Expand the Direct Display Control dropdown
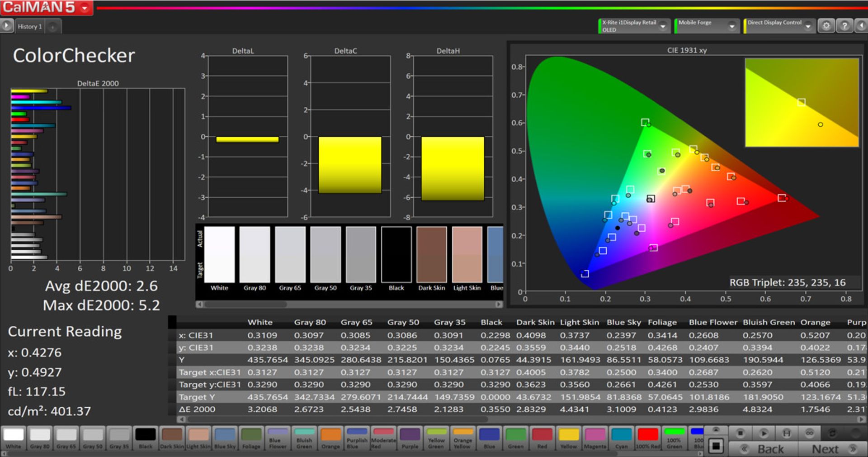Screen dimensions: 868x457 tap(808, 26)
